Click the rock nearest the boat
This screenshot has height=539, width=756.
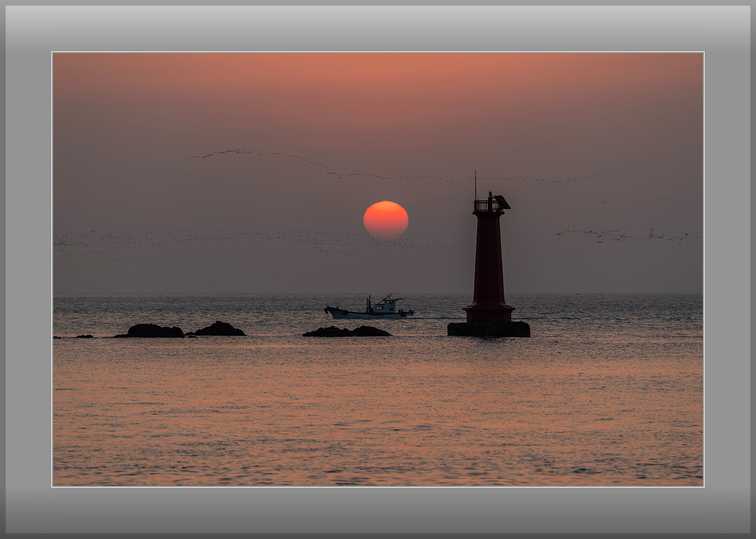point(347,332)
